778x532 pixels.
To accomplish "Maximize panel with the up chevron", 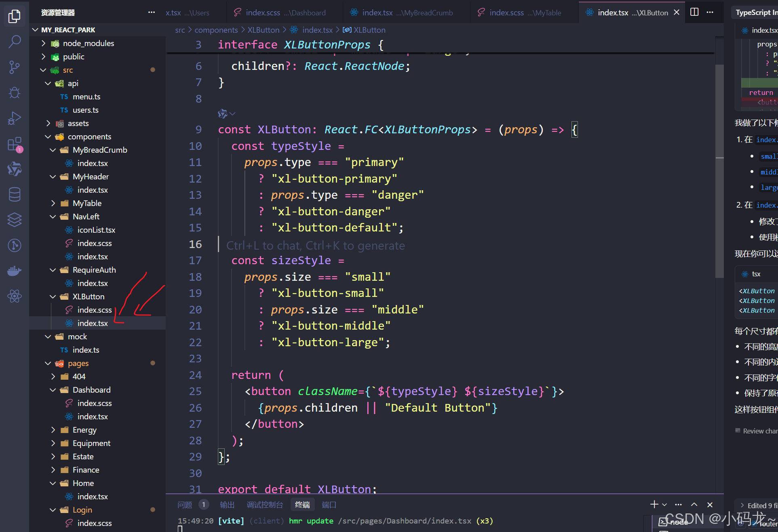I will click(694, 505).
